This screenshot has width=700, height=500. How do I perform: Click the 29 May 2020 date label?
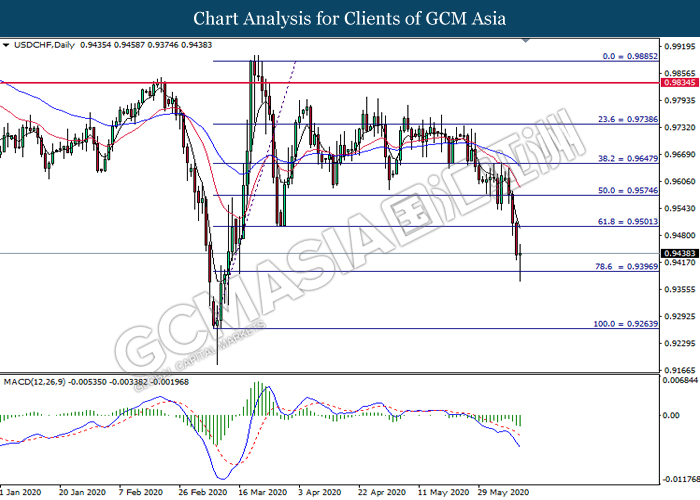503,492
